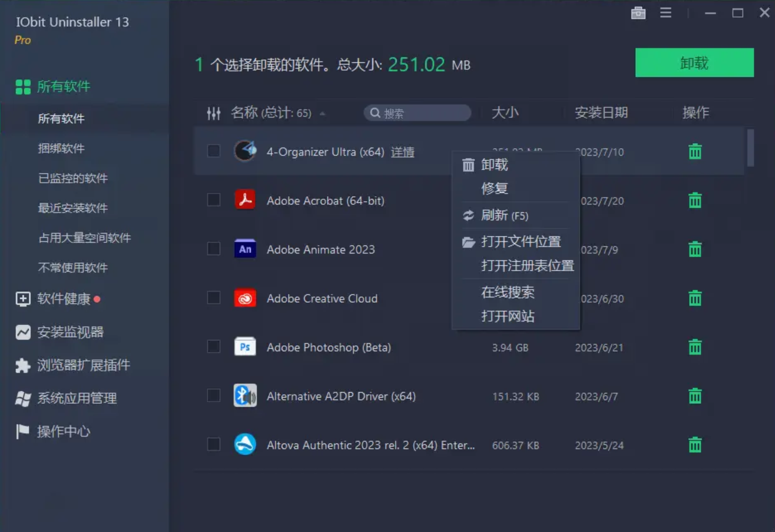Click trash icon for 4-Organizer Ultra
Viewport: 775px width, 532px height.
click(695, 151)
